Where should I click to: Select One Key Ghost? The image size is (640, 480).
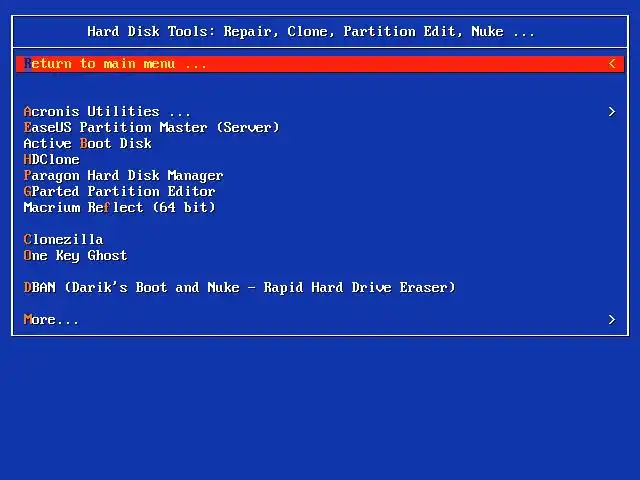(x=76, y=256)
